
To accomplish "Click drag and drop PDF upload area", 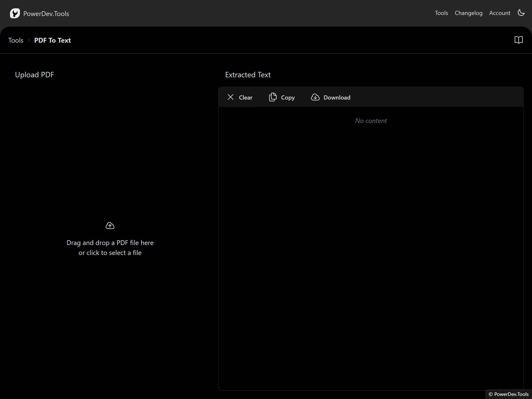I will (110, 248).
